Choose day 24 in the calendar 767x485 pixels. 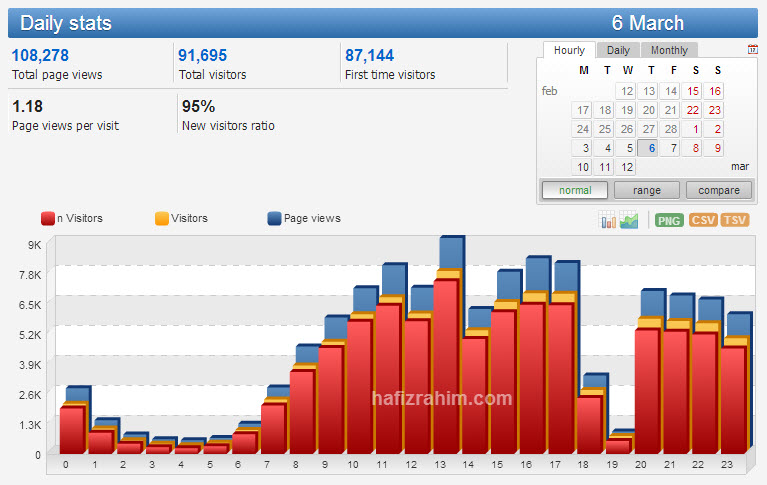point(581,129)
